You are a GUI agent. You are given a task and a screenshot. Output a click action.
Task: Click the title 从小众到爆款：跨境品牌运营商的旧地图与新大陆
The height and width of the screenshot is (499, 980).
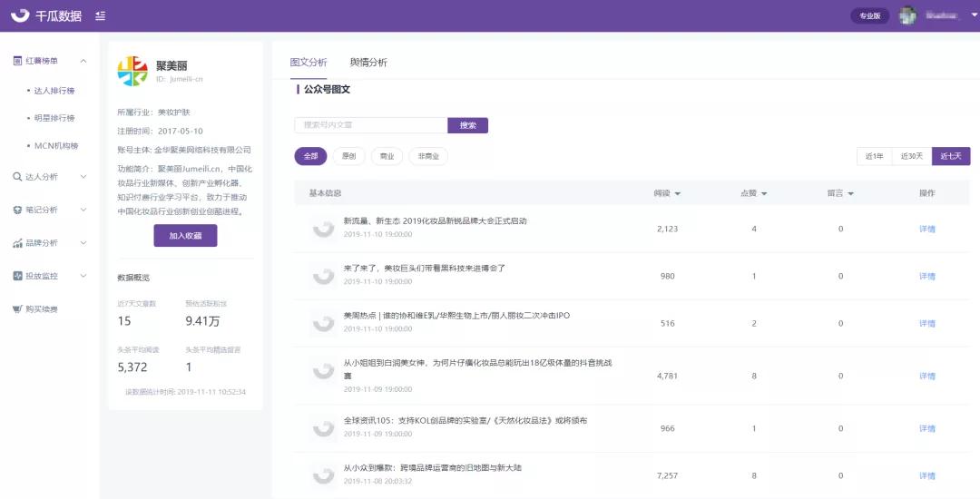(433, 468)
